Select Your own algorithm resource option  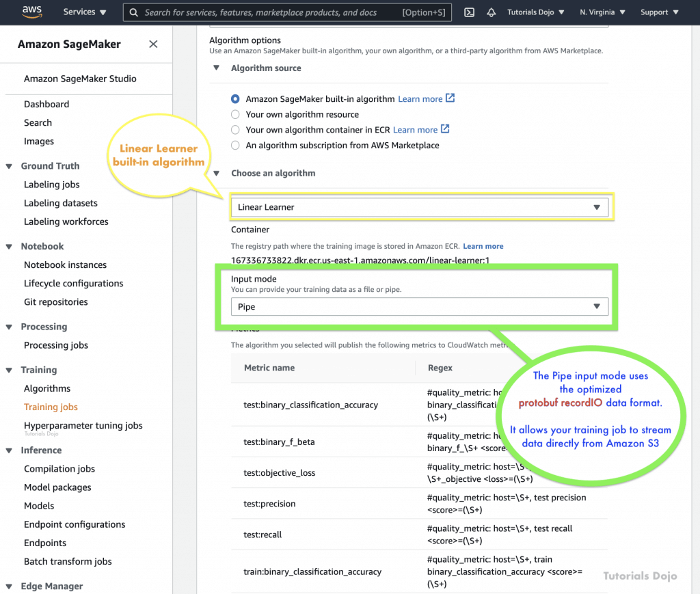tap(235, 114)
